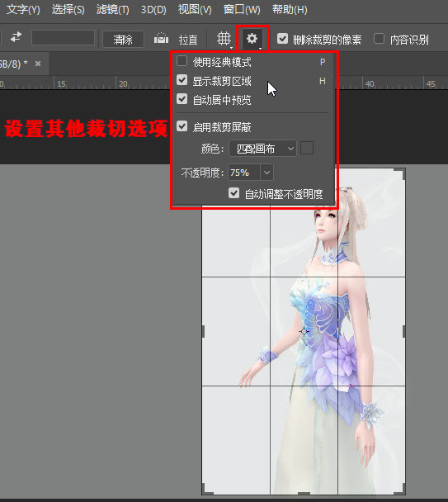Close the document tab with the x icon
The width and height of the screenshot is (448, 502).
click(x=38, y=64)
